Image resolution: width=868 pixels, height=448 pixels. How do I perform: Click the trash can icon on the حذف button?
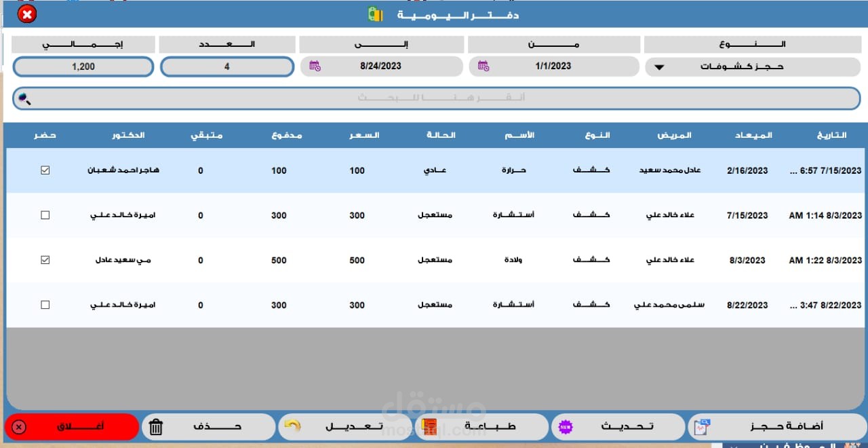[x=156, y=427]
